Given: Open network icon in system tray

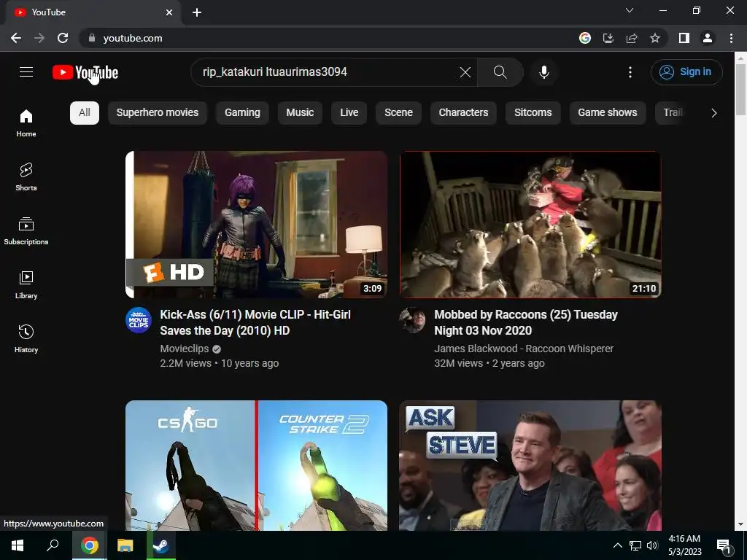Looking at the screenshot, I should click(635, 545).
